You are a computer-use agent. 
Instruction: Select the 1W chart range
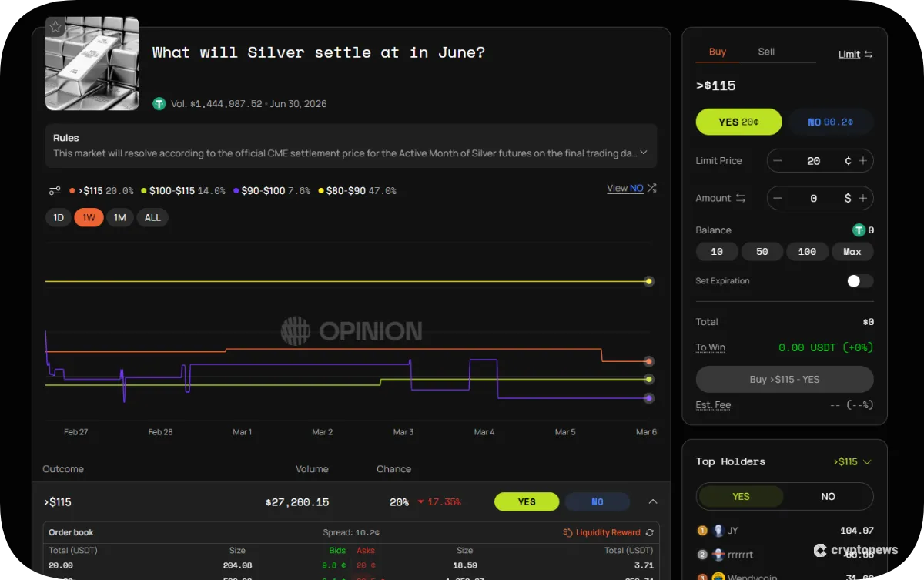pos(89,217)
